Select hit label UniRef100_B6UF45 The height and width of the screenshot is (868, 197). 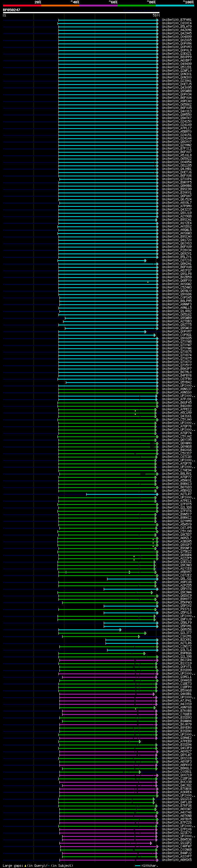(x=176, y=403)
